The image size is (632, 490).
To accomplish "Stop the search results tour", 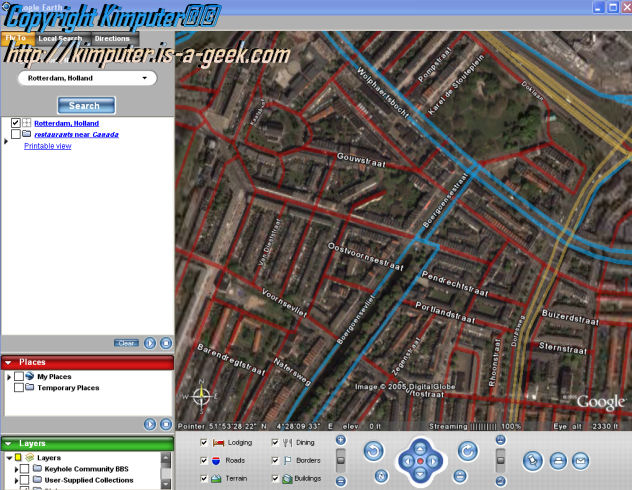I will [x=166, y=343].
